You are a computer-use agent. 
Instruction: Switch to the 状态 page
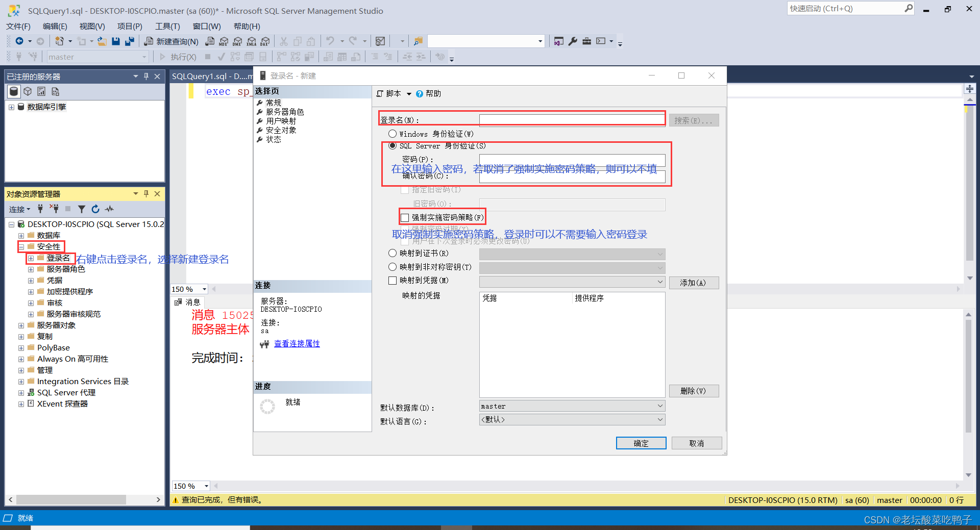tap(274, 139)
